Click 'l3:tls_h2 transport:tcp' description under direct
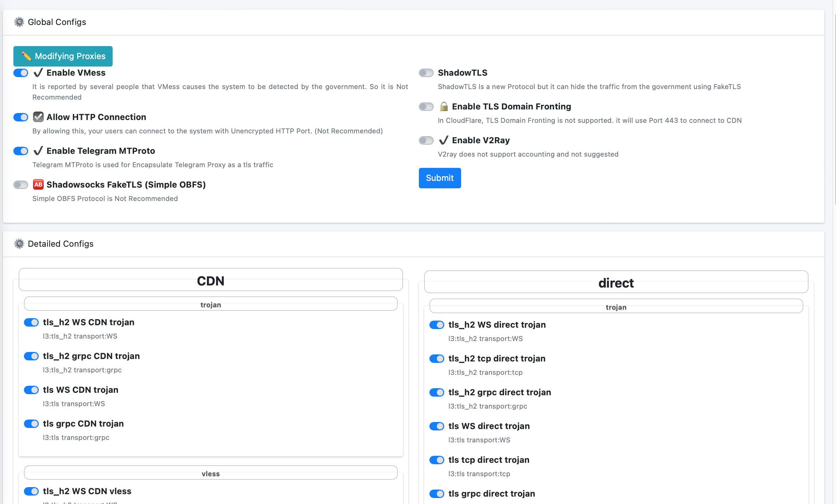Screen dimensions: 836x504 [485, 372]
